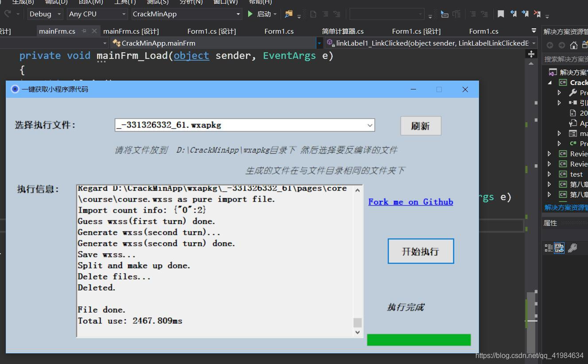Open Find in Files from the toolbar
The height and width of the screenshot is (364, 588).
[x=288, y=14]
